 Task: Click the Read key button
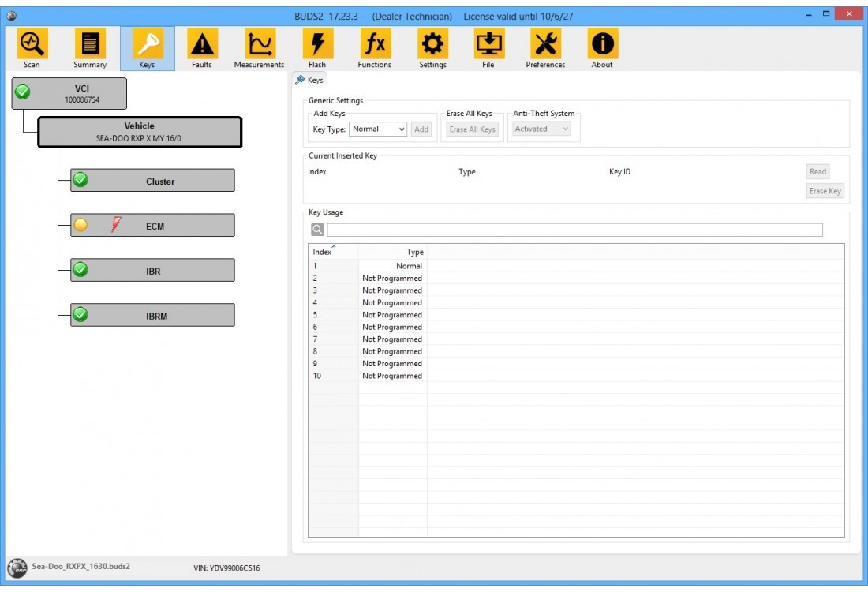tap(817, 172)
